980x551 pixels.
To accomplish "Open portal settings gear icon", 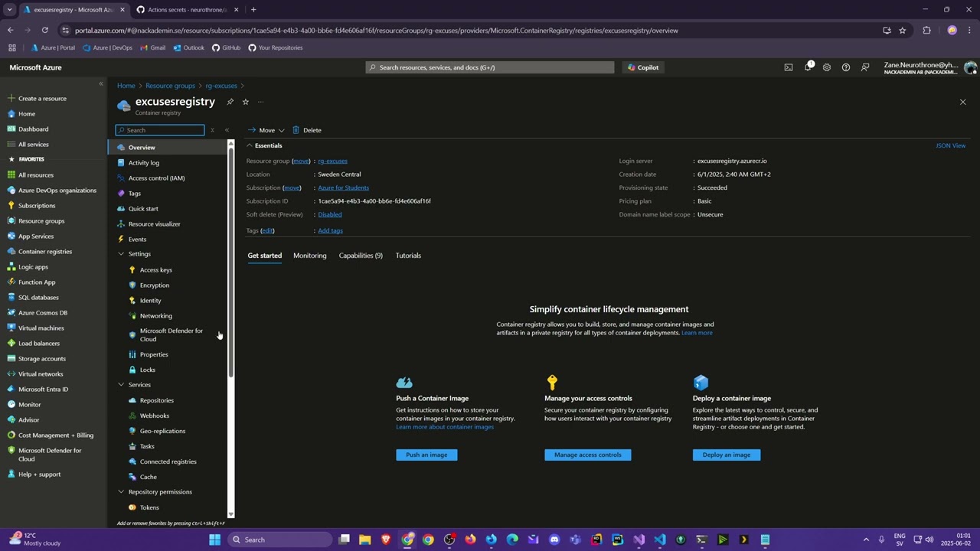I will 827,67.
